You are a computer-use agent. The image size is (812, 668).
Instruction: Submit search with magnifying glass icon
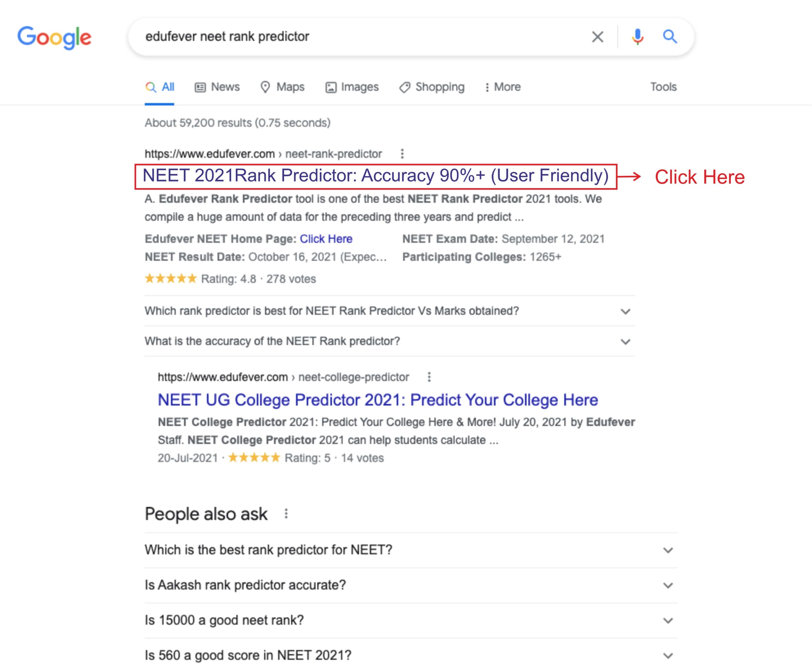[670, 36]
